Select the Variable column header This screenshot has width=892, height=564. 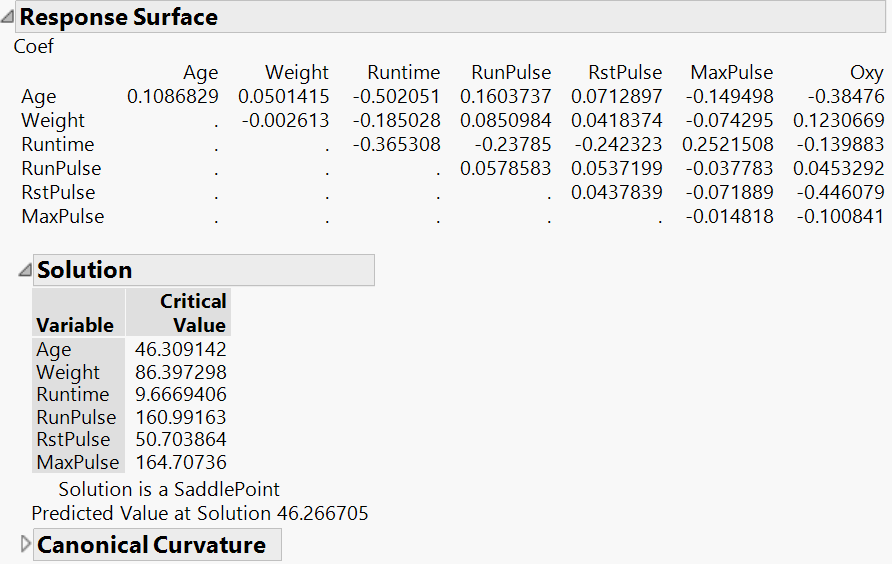point(75,325)
